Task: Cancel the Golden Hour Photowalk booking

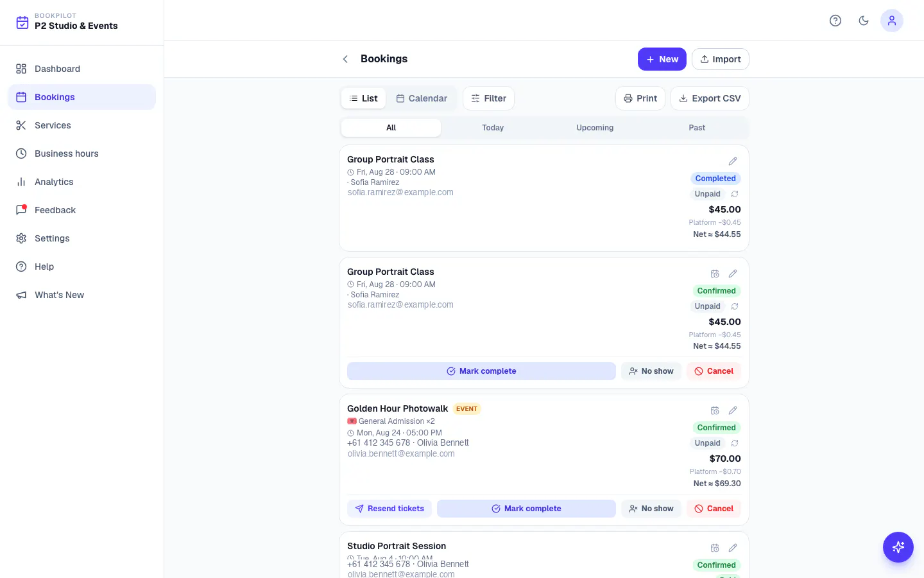Action: (714, 509)
